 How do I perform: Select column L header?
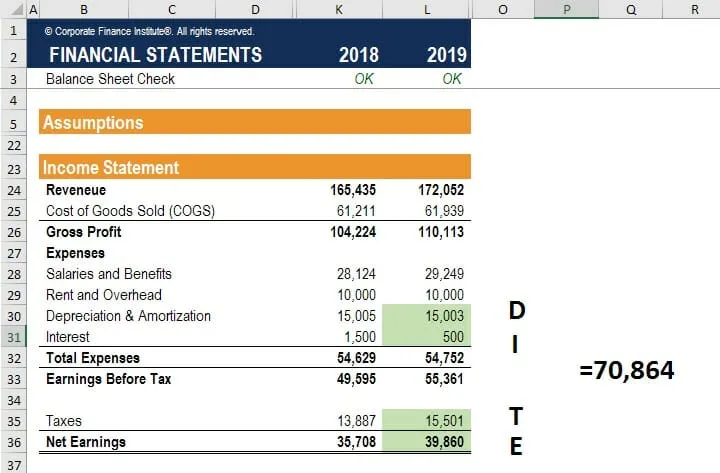click(427, 9)
